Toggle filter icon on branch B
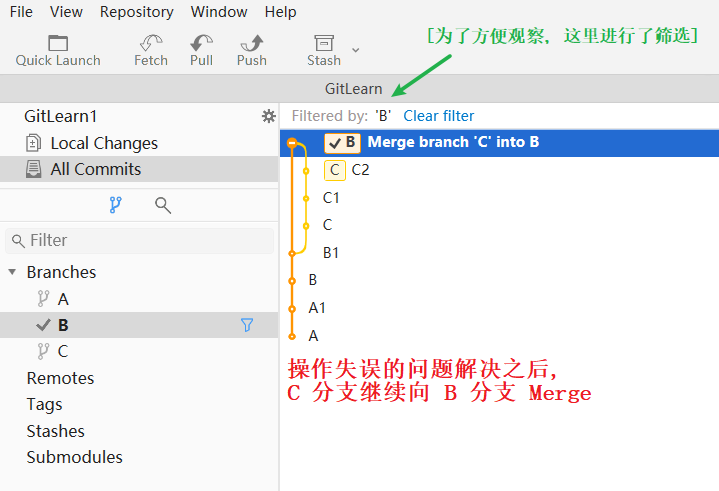 coord(247,325)
